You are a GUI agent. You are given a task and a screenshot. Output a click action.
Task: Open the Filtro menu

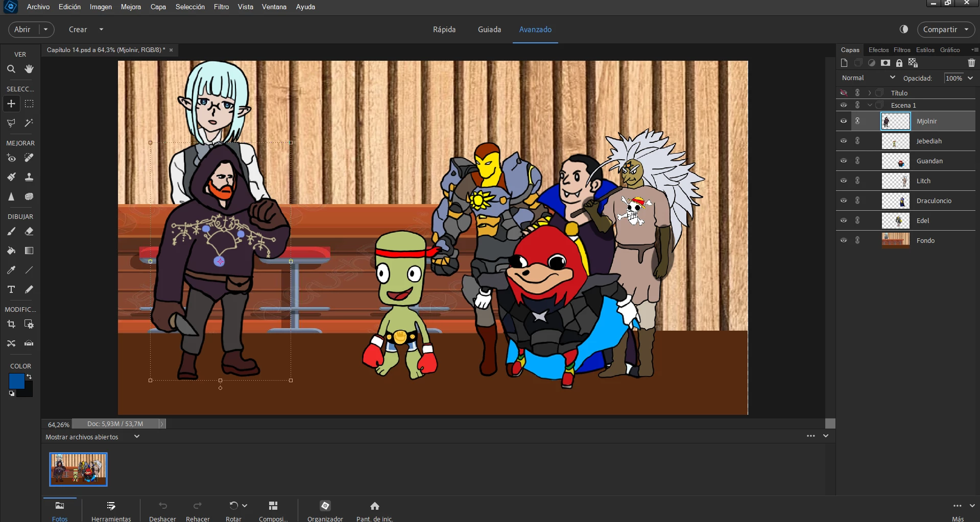pyautogui.click(x=221, y=7)
